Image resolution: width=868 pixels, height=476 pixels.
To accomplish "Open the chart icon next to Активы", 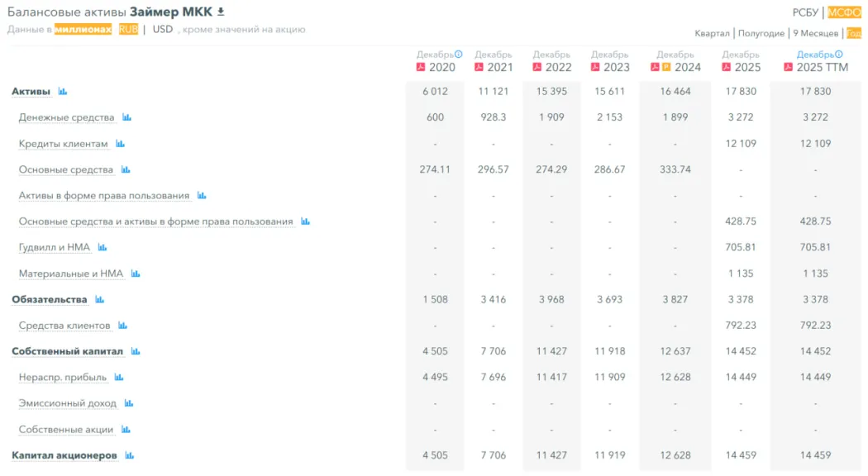I will coord(63,92).
